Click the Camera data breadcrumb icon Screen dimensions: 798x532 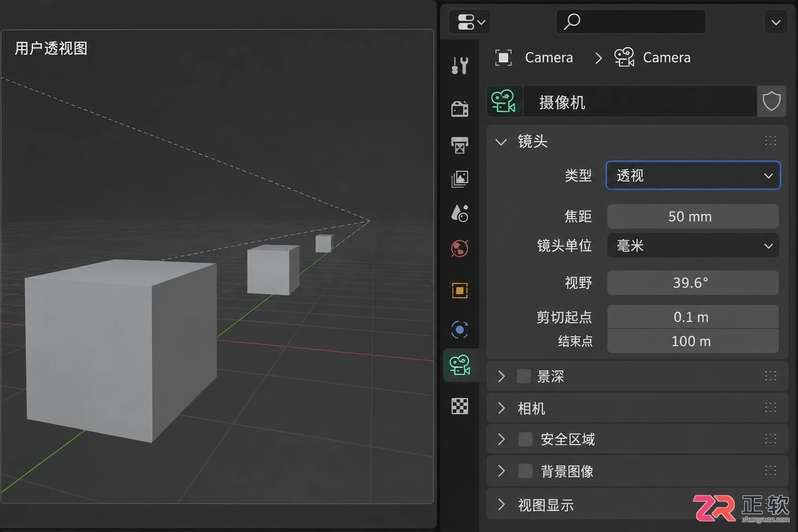[x=624, y=58]
